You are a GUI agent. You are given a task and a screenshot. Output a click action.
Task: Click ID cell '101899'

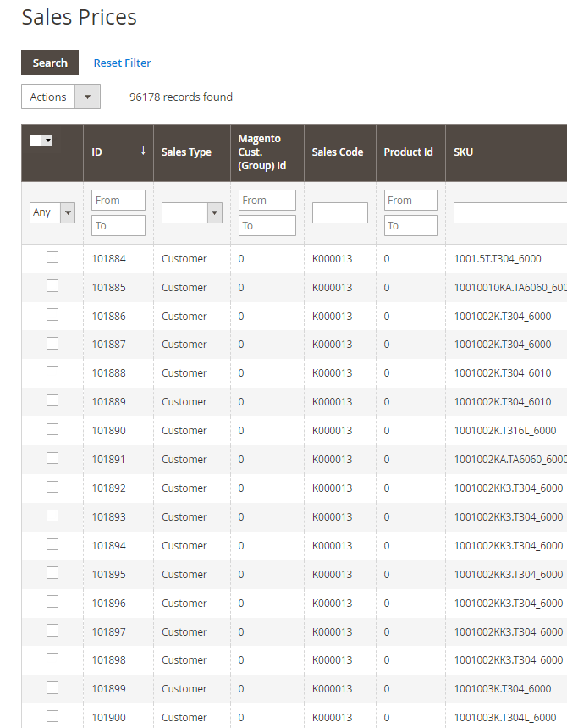coord(108,688)
